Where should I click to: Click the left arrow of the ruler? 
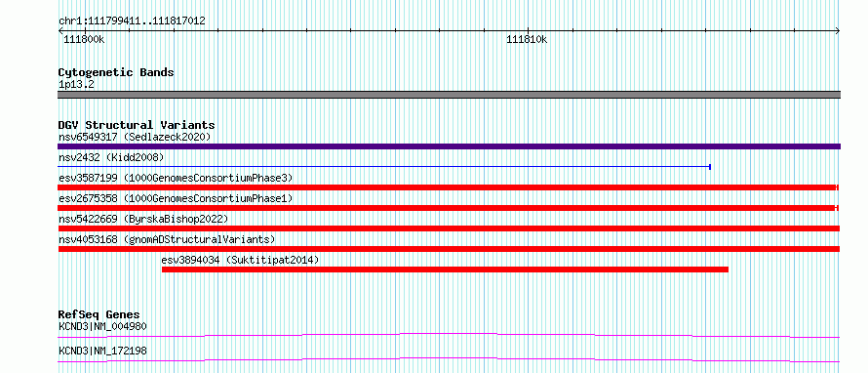(60, 30)
